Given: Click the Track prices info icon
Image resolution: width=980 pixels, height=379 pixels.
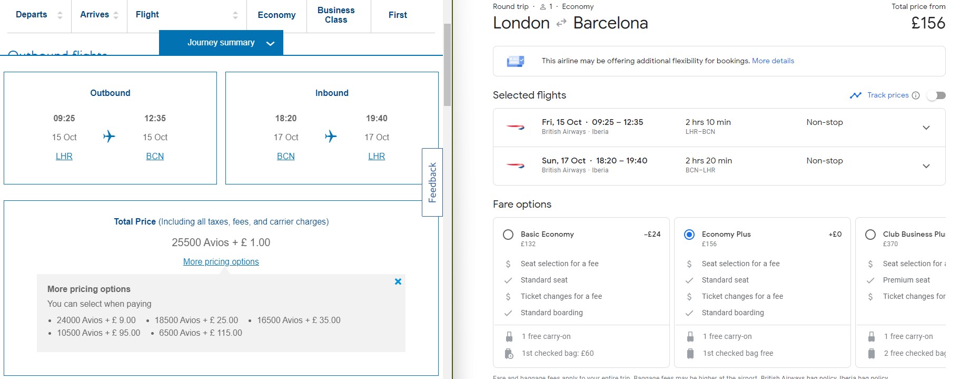Looking at the screenshot, I should [916, 95].
